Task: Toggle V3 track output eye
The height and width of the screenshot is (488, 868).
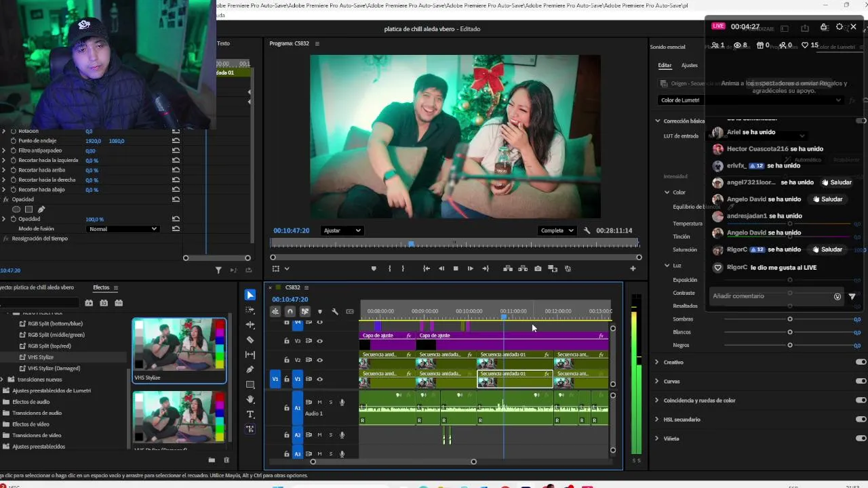Action: (320, 341)
